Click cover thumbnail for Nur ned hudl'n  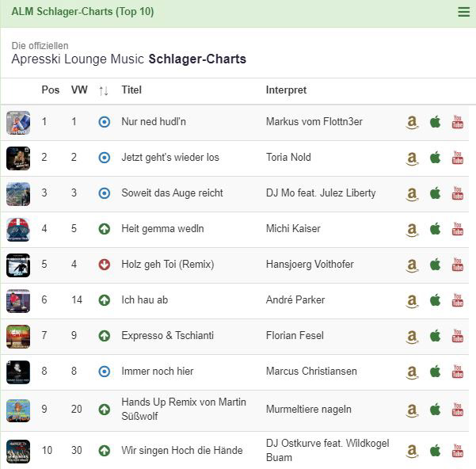(18, 122)
